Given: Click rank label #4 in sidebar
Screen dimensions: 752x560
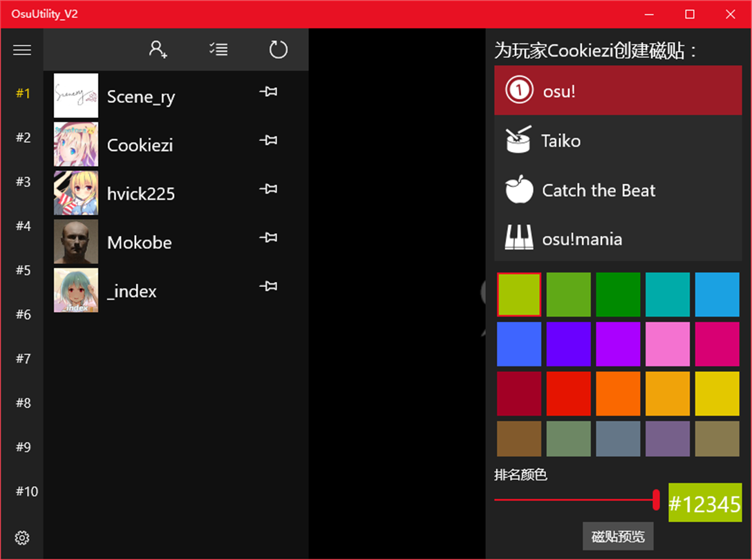Looking at the screenshot, I should coord(23,226).
